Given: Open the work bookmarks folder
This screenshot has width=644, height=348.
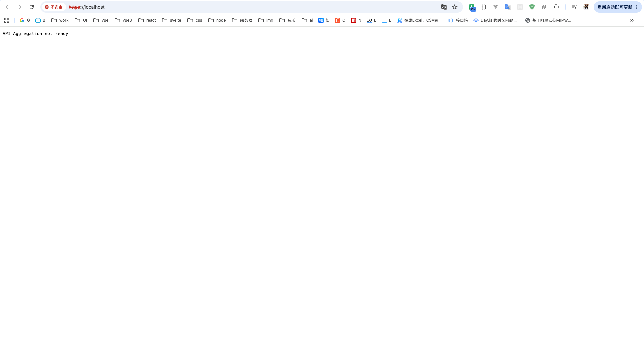Looking at the screenshot, I should tap(60, 20).
